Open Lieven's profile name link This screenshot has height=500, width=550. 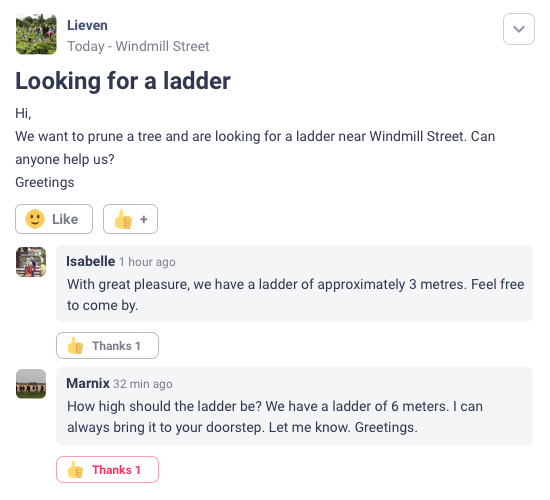tap(87, 25)
